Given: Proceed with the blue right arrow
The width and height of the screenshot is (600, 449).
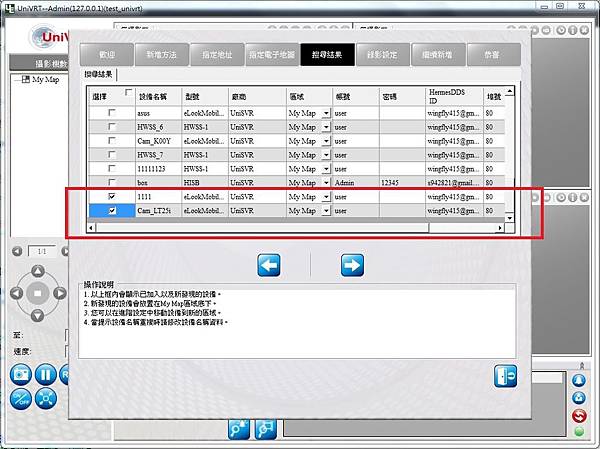Looking at the screenshot, I should 352,265.
